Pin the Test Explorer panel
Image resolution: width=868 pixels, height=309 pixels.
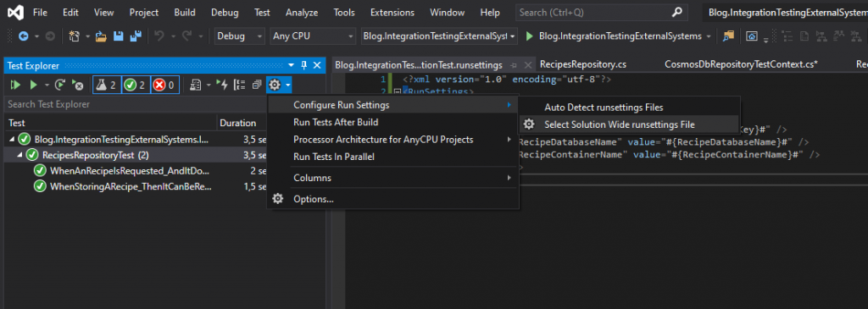(x=304, y=65)
